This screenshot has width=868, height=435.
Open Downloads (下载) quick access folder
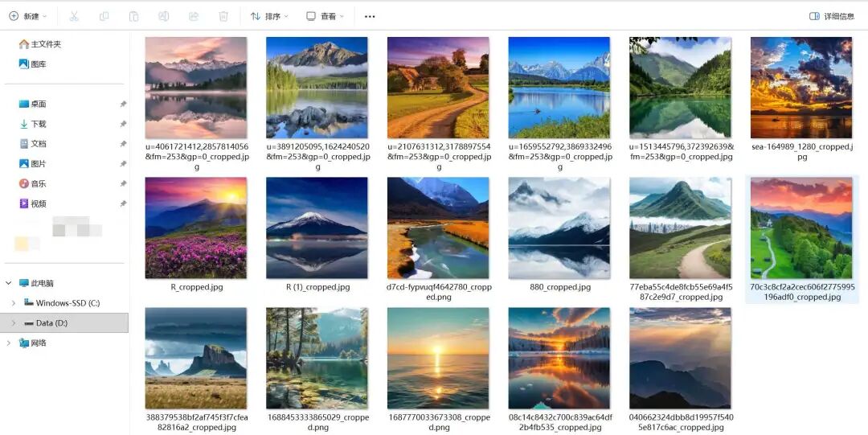pos(33,124)
